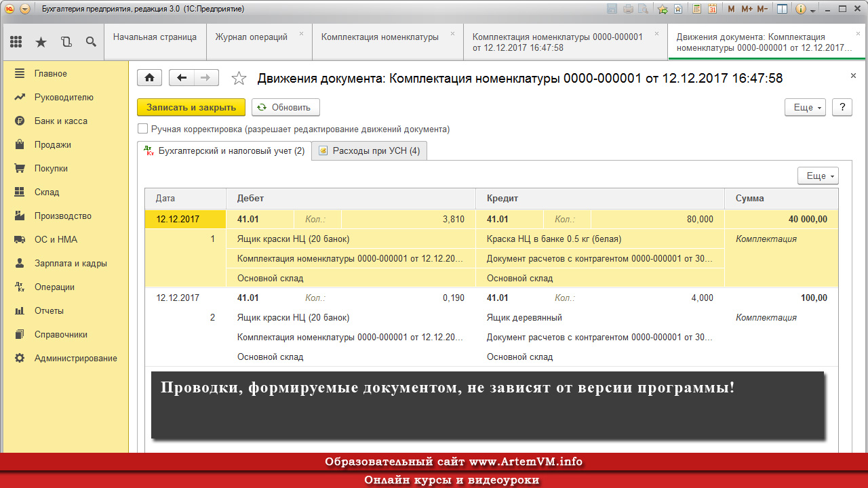Open the upper Еще dropdown next to help
This screenshot has width=868, height=488.
(805, 107)
